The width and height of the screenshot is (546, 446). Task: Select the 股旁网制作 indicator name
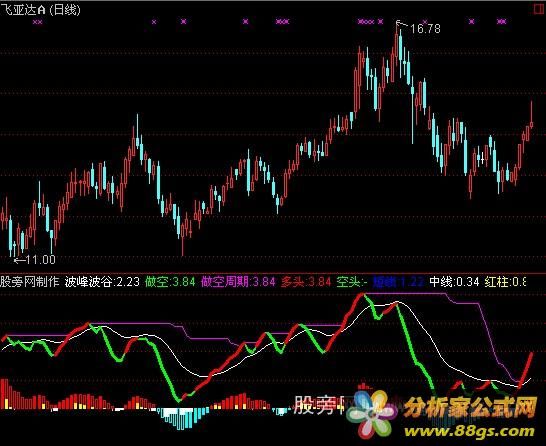[30, 282]
